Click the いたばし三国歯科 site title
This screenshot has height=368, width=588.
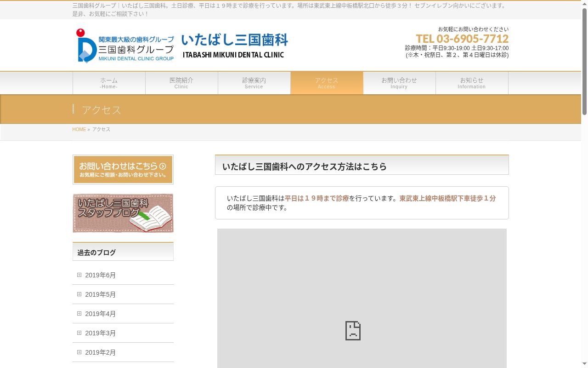pyautogui.click(x=234, y=40)
